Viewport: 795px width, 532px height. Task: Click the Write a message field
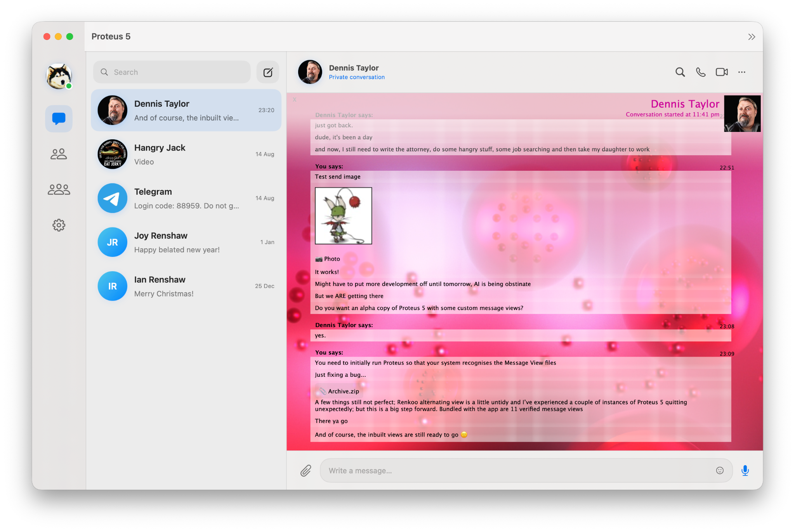[526, 471]
